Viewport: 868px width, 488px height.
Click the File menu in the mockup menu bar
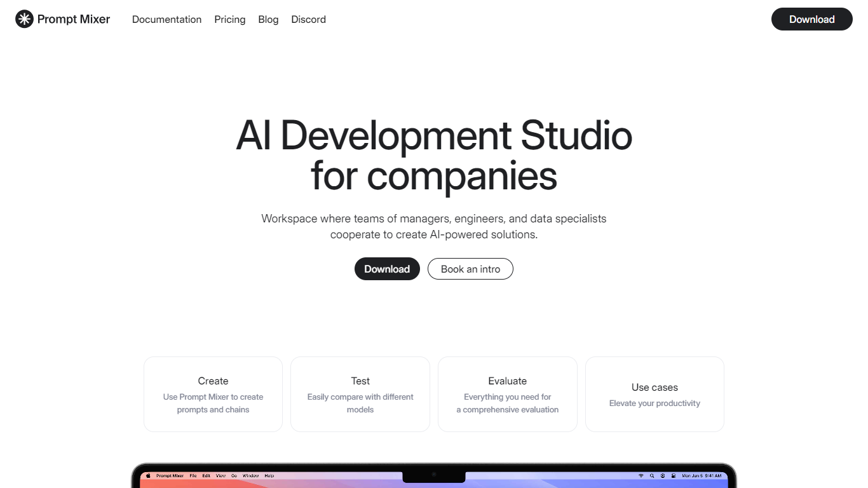coord(193,475)
